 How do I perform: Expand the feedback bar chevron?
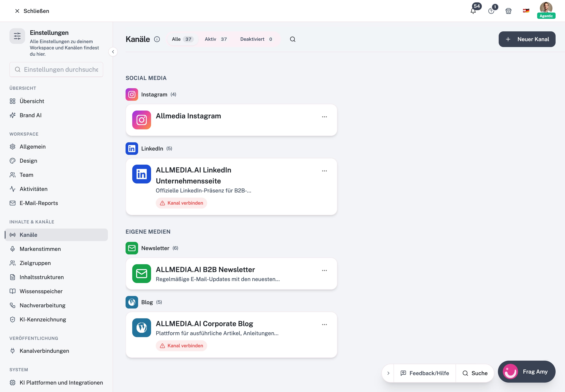pyautogui.click(x=388, y=373)
